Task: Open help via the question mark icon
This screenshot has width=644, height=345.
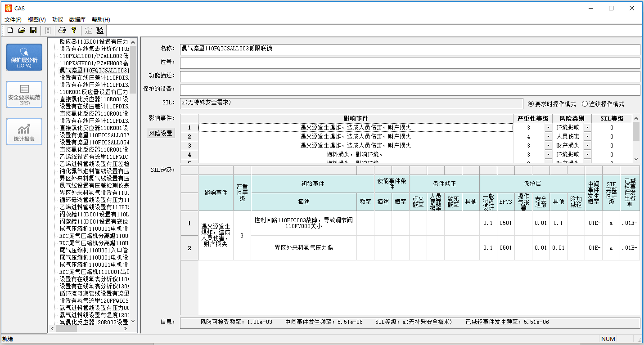Action: click(74, 30)
